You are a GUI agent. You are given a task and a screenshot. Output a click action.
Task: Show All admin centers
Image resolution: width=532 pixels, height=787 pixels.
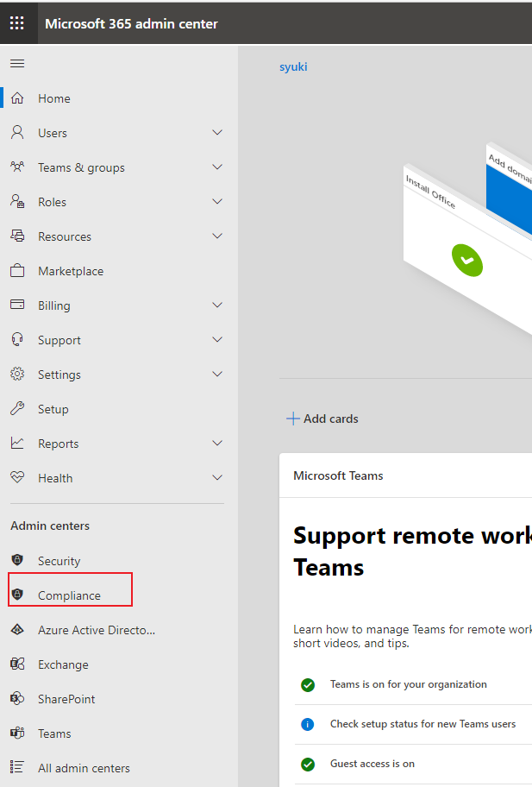[84, 768]
